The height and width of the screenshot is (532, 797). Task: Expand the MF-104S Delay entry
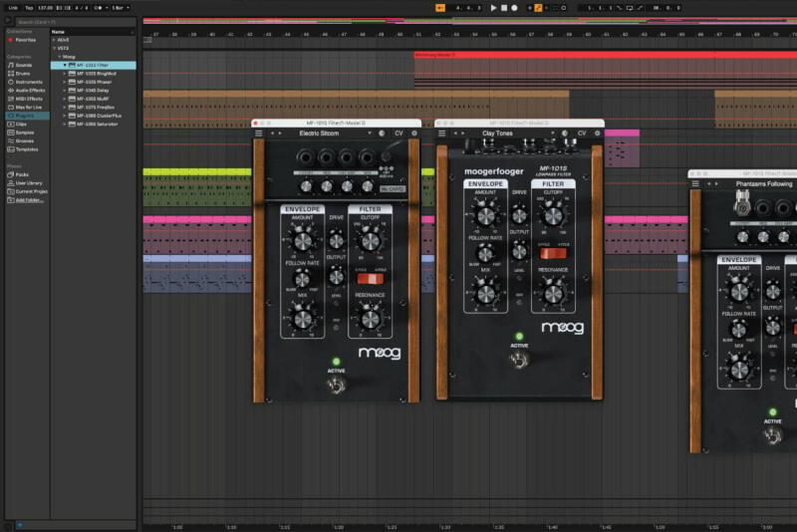point(65,91)
